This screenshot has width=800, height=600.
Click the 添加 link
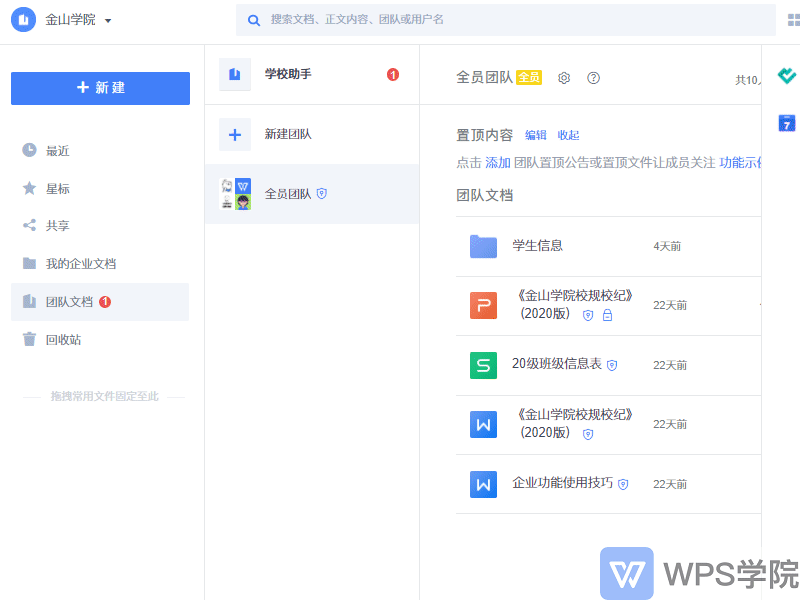pyautogui.click(x=498, y=163)
